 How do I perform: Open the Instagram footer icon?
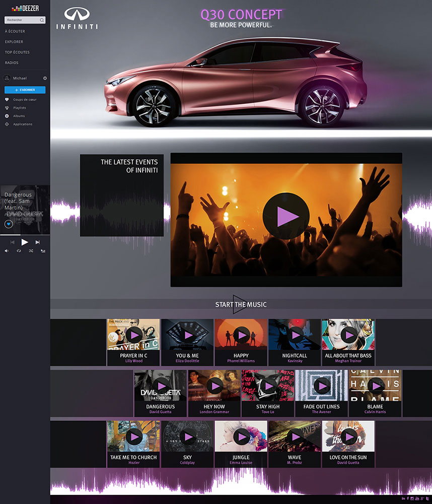tap(412, 498)
